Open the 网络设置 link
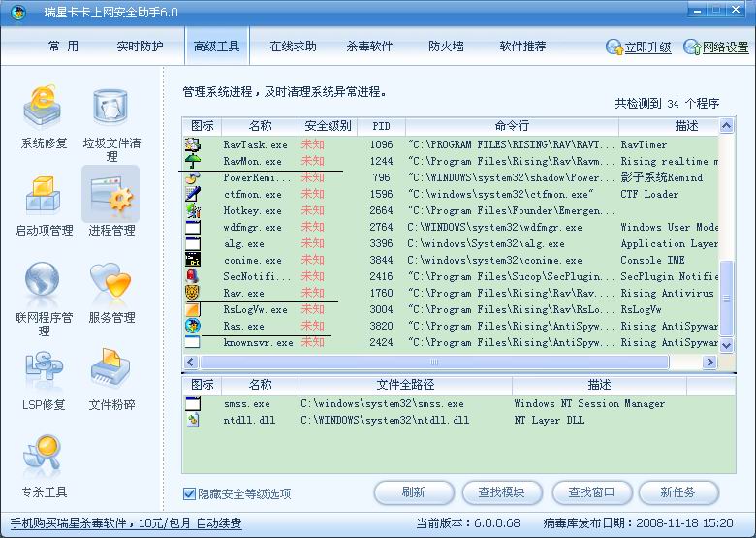 click(726, 47)
